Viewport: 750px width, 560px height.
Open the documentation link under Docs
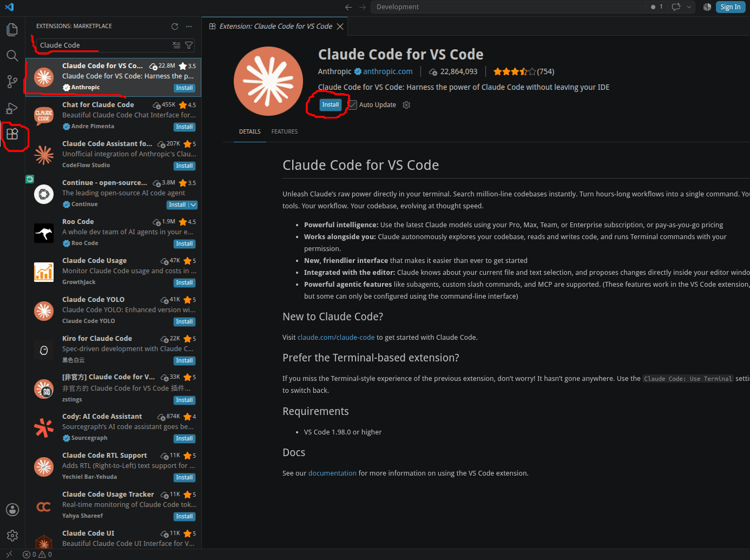(332, 473)
